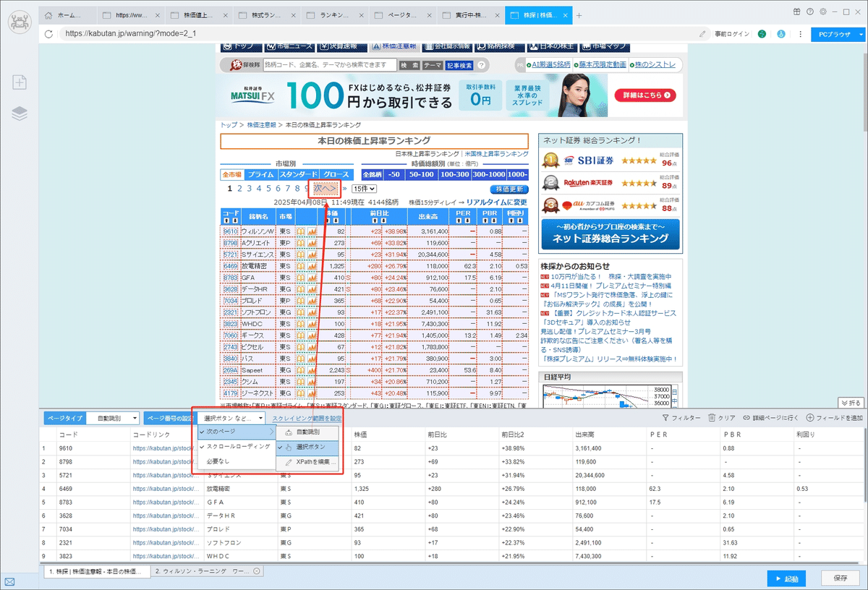The height and width of the screenshot is (590, 868).
Task: Open the three-dot browser menu
Action: coord(800,33)
